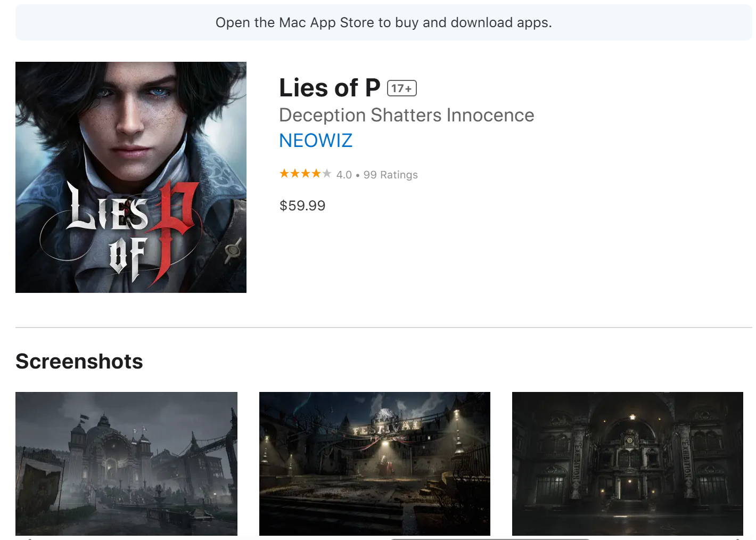Click the first gold rating star
Image resolution: width=756 pixels, height=540 pixels.
284,174
